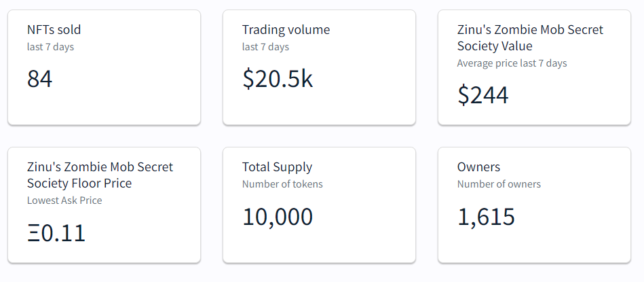644x282 pixels.
Task: Click the "Lowest Ask Price" subtitle
Action: 64,200
